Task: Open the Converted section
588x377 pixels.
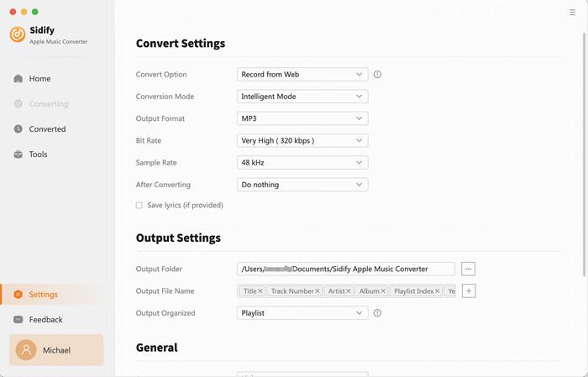Action: coord(47,129)
